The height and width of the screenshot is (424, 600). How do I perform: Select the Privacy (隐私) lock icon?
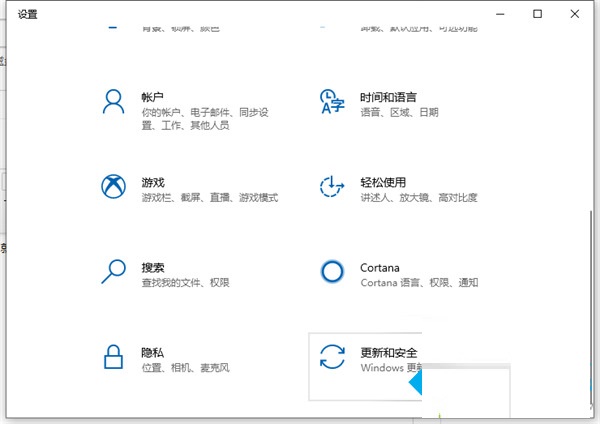tap(113, 357)
